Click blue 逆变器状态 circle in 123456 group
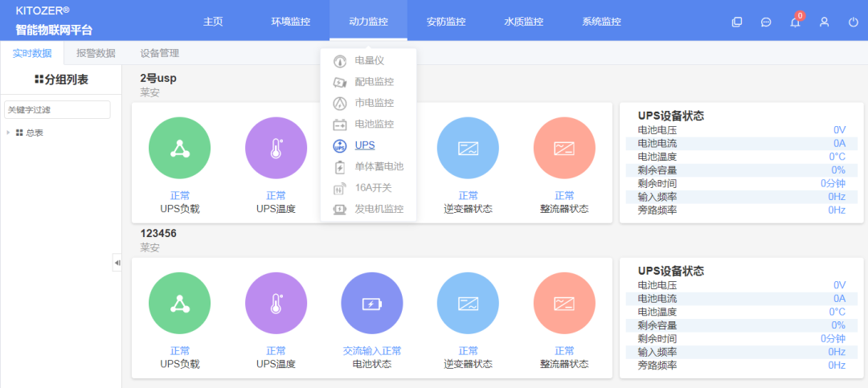 468,303
